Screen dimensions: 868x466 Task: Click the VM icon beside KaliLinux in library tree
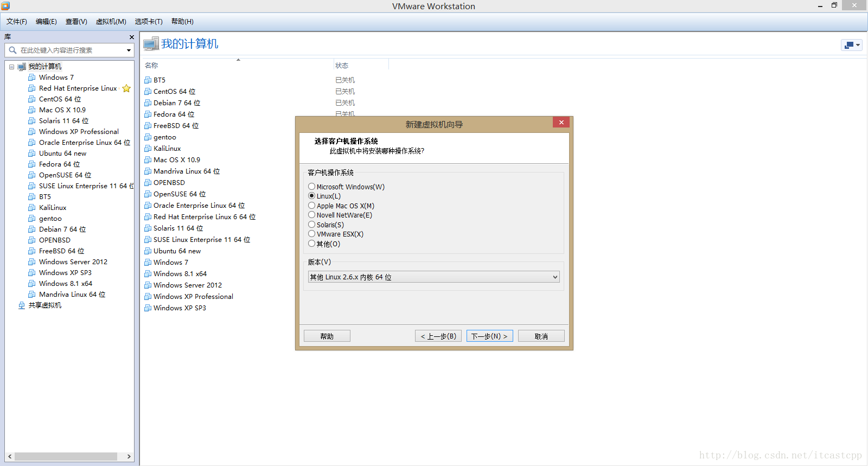pyautogui.click(x=32, y=208)
